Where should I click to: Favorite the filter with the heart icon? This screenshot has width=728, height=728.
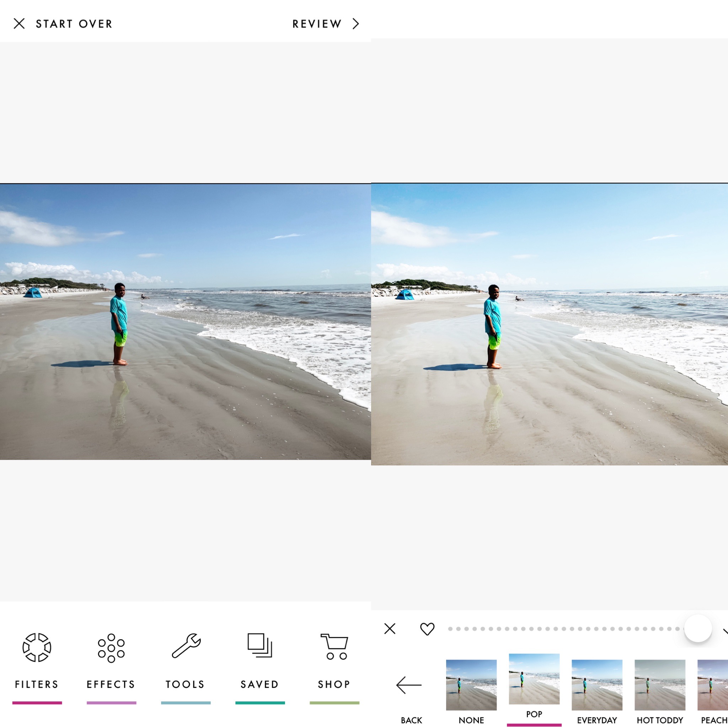pyautogui.click(x=427, y=629)
